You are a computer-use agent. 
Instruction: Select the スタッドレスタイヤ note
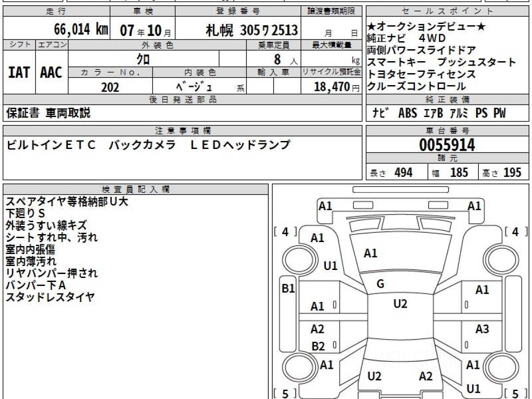pos(50,297)
